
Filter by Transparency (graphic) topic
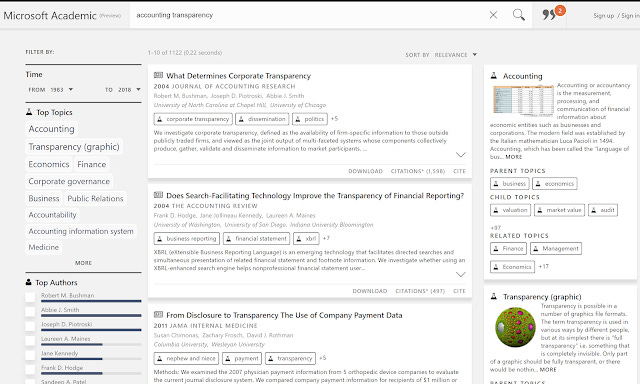[x=74, y=146]
